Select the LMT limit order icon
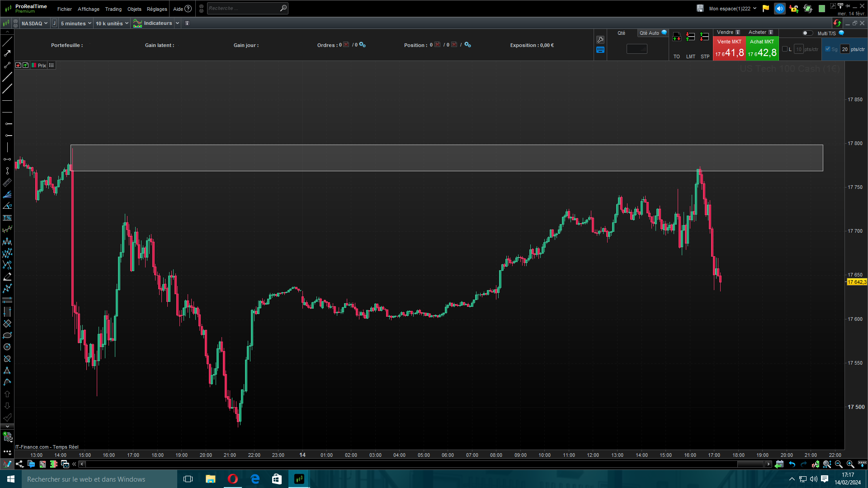Image resolution: width=868 pixels, height=488 pixels. click(690, 38)
